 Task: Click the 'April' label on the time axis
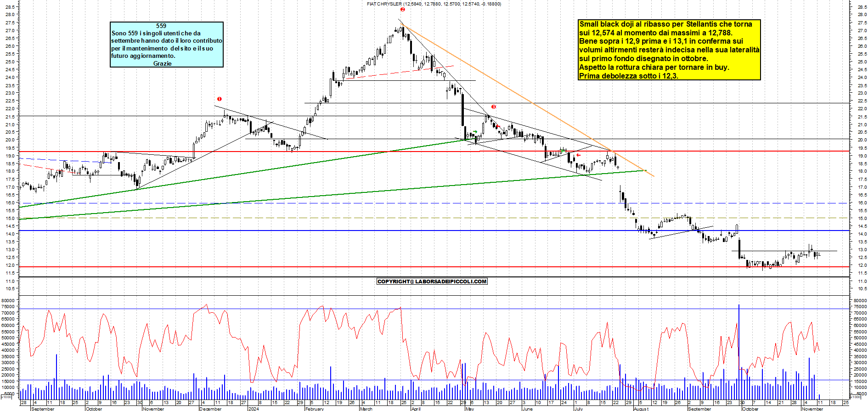[416, 409]
